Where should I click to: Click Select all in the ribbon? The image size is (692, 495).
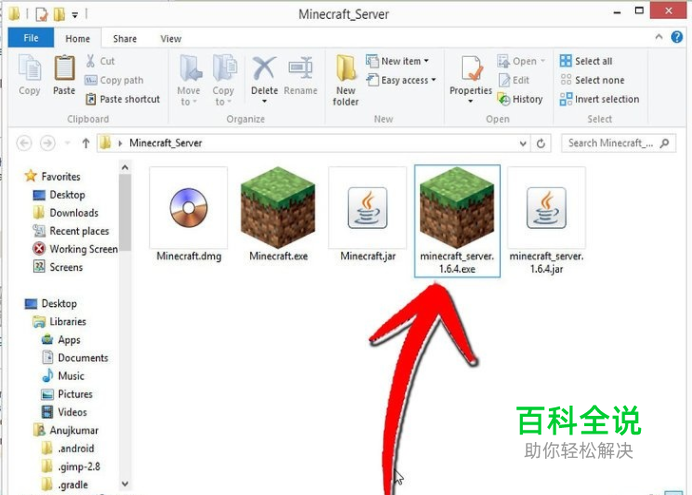(586, 61)
